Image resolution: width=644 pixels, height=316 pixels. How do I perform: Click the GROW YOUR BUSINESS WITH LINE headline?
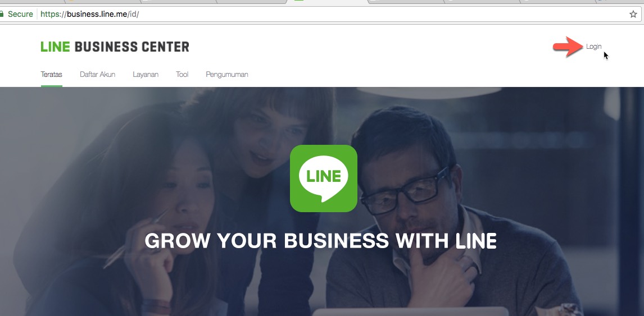pos(321,241)
